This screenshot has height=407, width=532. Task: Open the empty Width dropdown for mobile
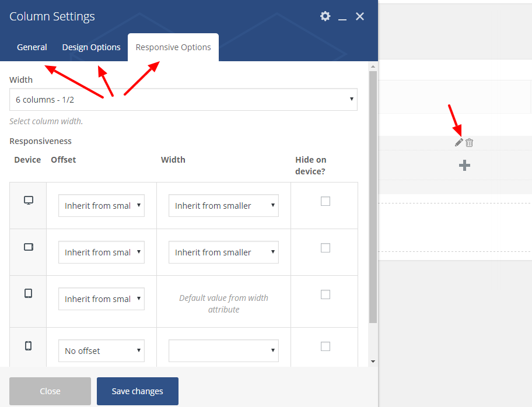[223, 350]
